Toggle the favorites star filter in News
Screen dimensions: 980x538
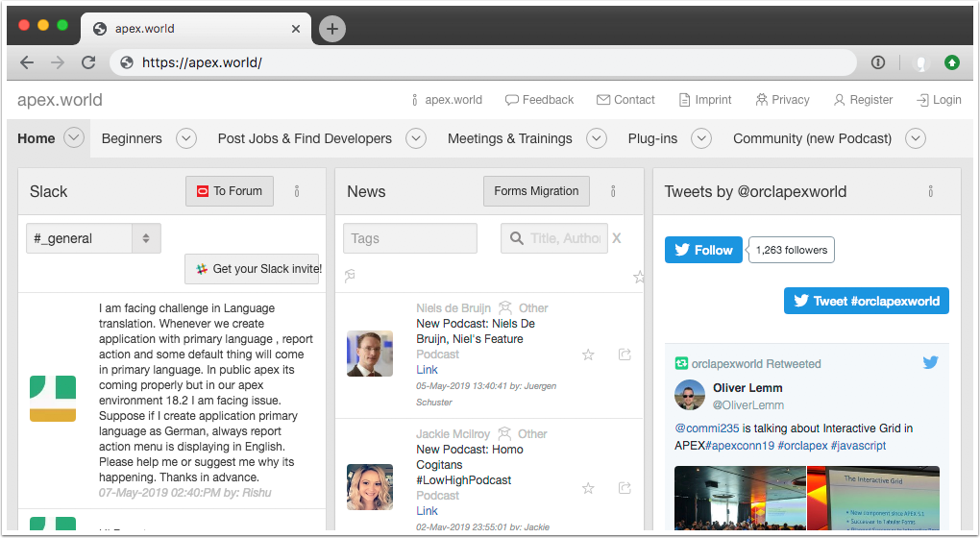638,276
